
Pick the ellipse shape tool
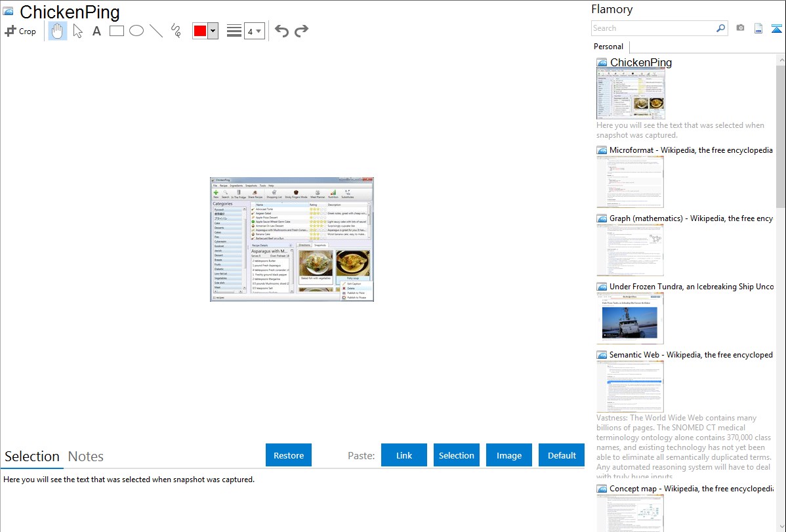[136, 31]
